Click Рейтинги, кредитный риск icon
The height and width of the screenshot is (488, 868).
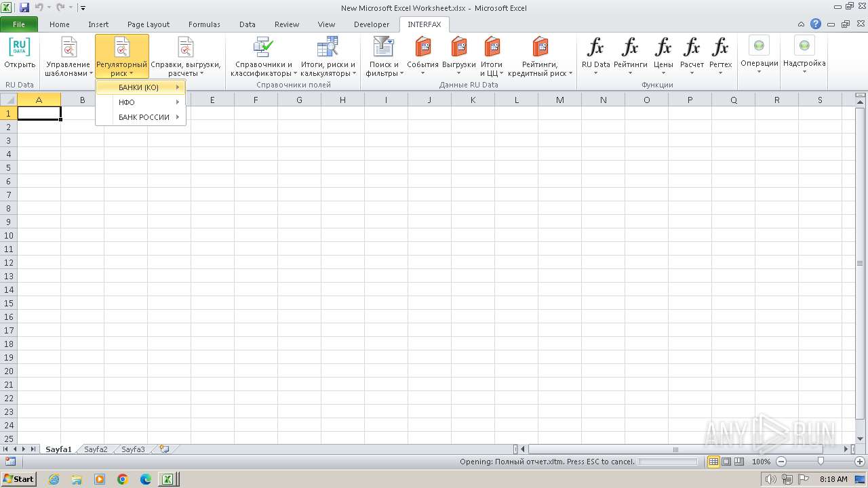540,47
